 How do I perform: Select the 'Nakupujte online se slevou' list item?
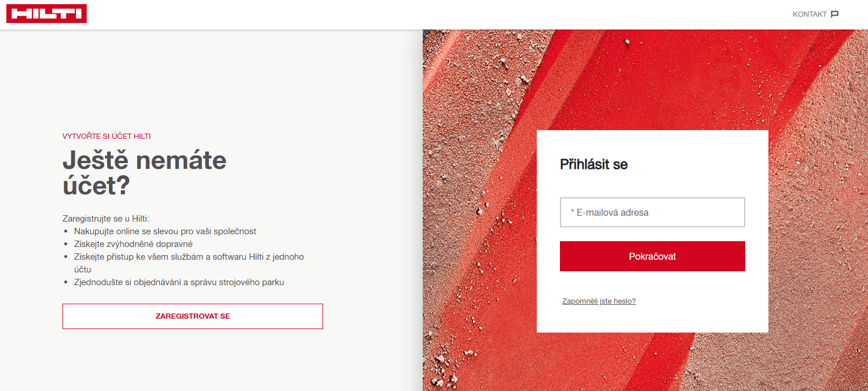(x=165, y=231)
